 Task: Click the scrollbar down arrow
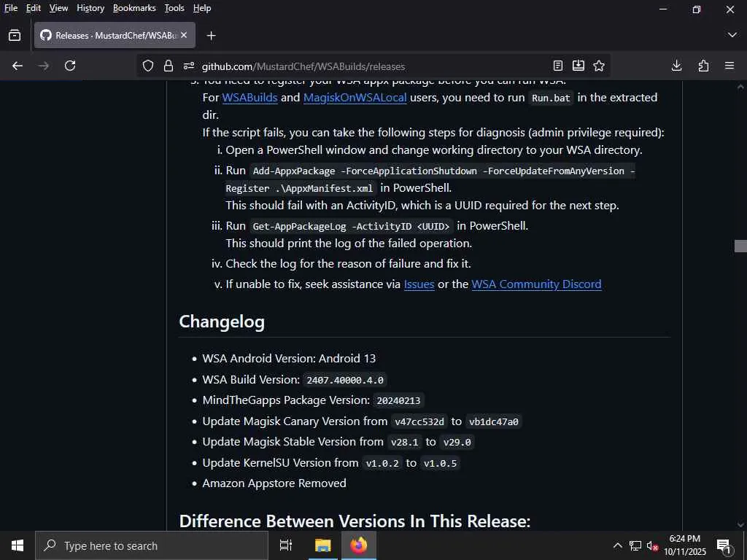click(740, 525)
